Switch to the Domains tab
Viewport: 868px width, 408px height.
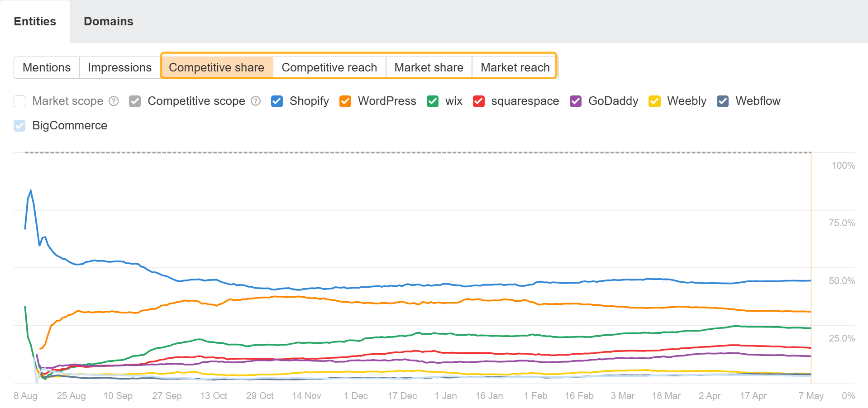pyautogui.click(x=109, y=21)
